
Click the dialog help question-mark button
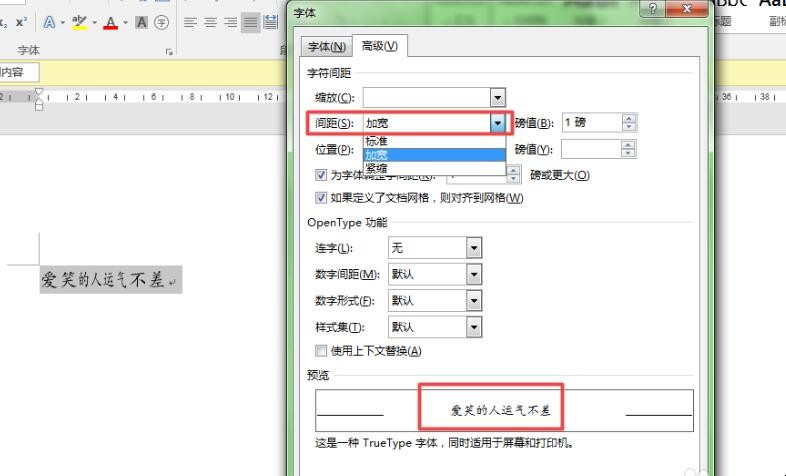[x=653, y=9]
